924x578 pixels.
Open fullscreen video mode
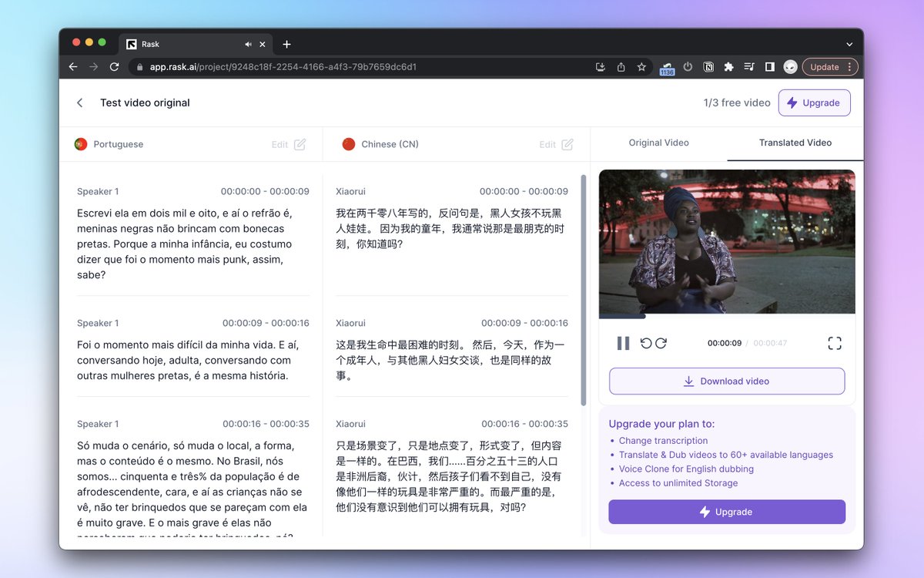tap(835, 343)
